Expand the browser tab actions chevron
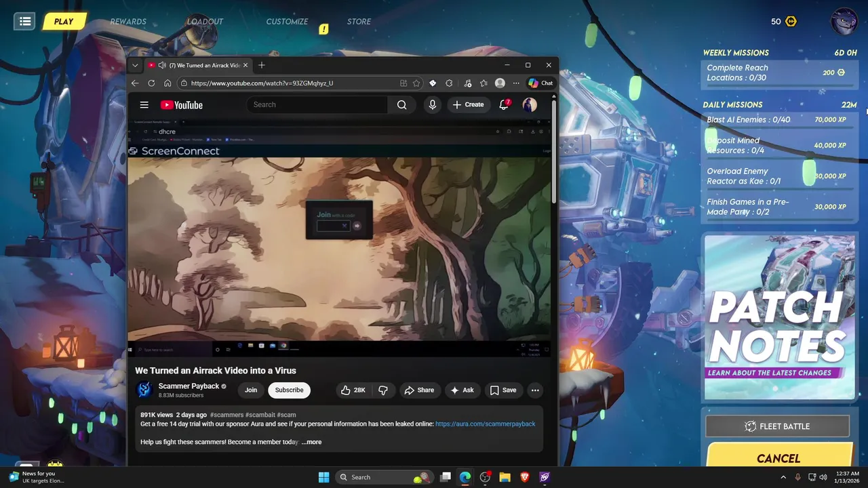 135,65
